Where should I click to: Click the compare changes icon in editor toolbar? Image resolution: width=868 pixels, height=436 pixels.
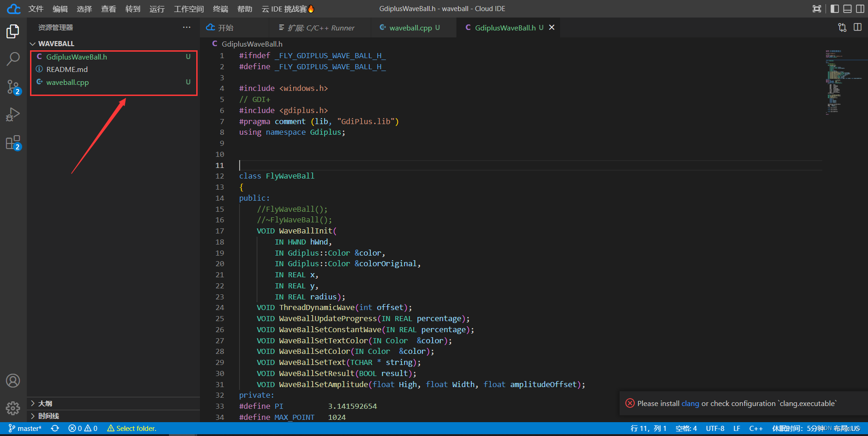(x=842, y=28)
